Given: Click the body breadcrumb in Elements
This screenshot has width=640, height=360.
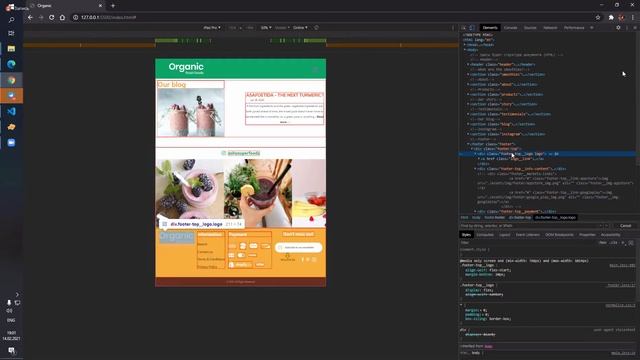Looking at the screenshot, I should pyautogui.click(x=476, y=218).
